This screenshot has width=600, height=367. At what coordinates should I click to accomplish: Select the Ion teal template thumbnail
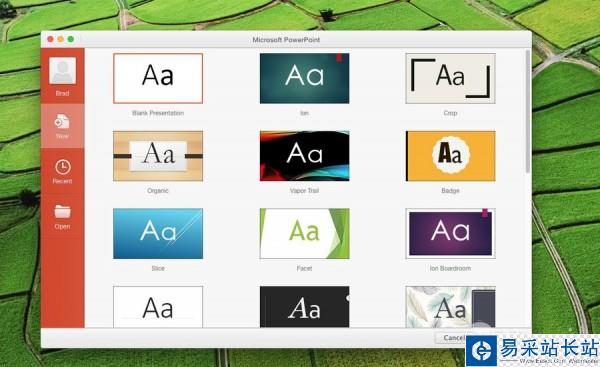click(x=305, y=78)
